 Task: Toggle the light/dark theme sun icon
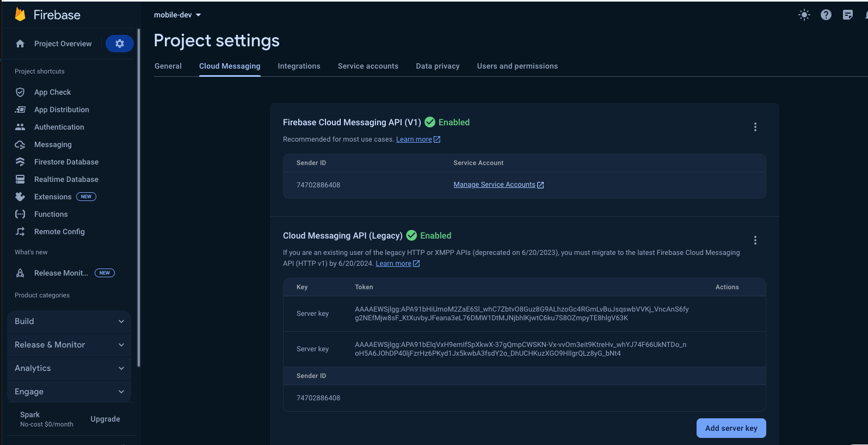804,15
